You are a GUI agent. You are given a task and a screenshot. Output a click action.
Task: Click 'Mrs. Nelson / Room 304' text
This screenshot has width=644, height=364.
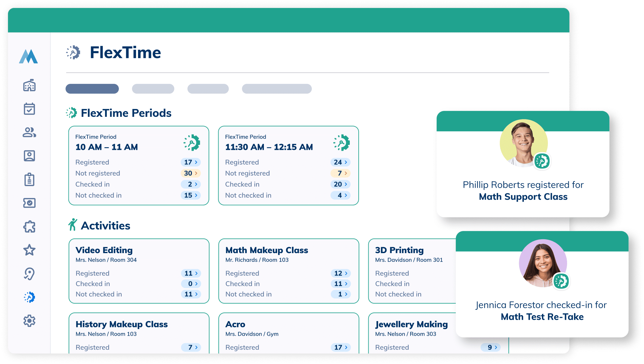point(106,260)
